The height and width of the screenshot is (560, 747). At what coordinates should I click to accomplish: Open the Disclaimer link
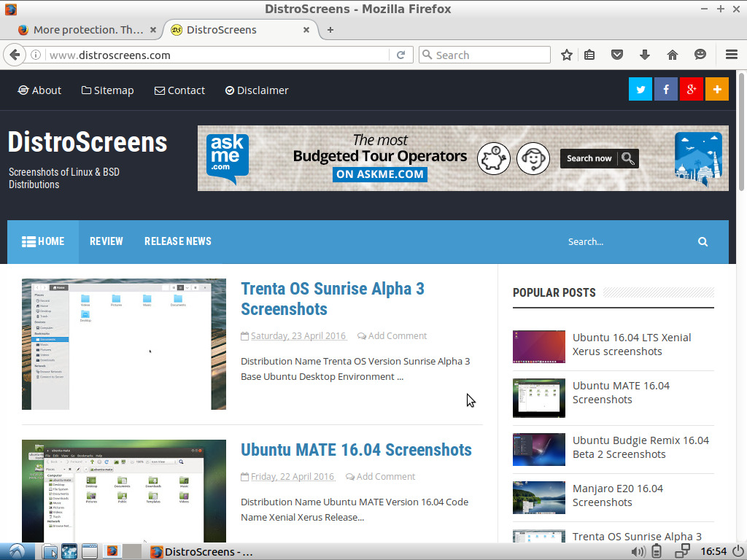tap(257, 90)
